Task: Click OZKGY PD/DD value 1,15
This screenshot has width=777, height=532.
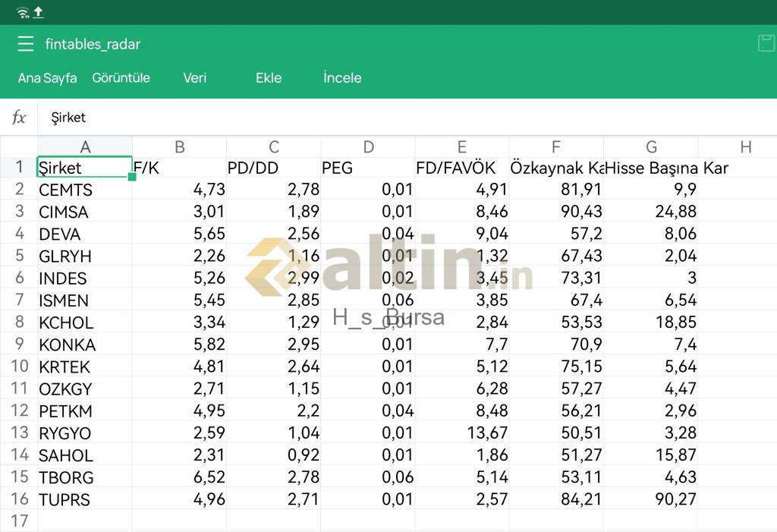Action: pos(273,389)
